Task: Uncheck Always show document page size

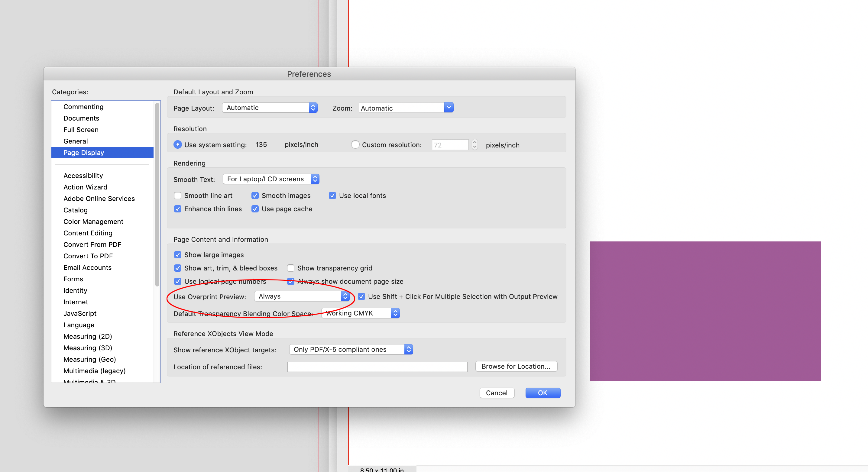Action: click(290, 281)
